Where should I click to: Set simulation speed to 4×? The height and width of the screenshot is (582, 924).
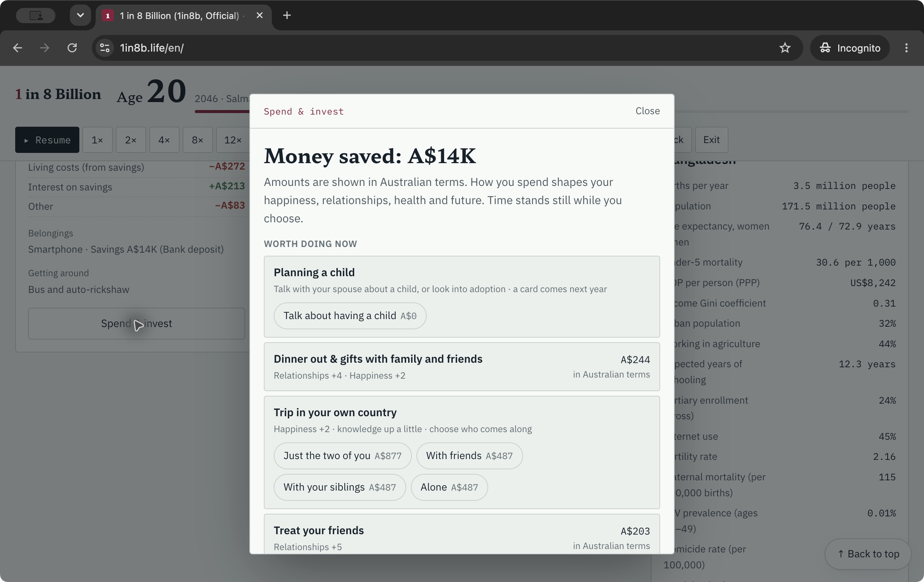pos(164,140)
